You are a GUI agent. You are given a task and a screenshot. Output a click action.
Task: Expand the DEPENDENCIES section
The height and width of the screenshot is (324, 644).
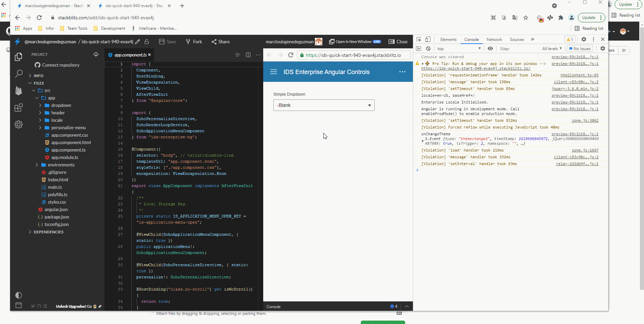(48, 232)
